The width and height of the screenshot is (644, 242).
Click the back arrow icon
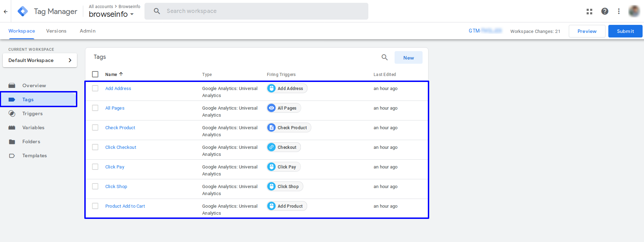click(6, 11)
